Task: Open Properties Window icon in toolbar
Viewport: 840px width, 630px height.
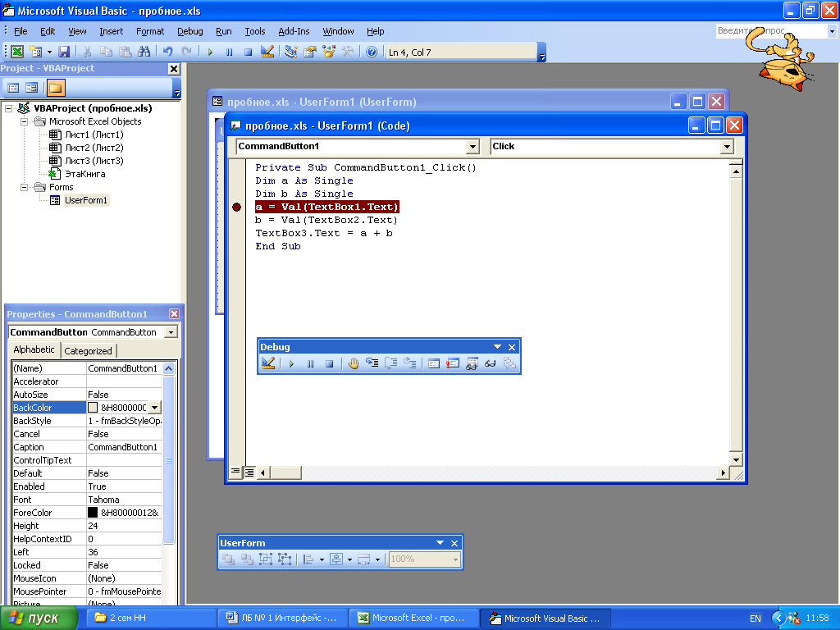Action: 309,52
